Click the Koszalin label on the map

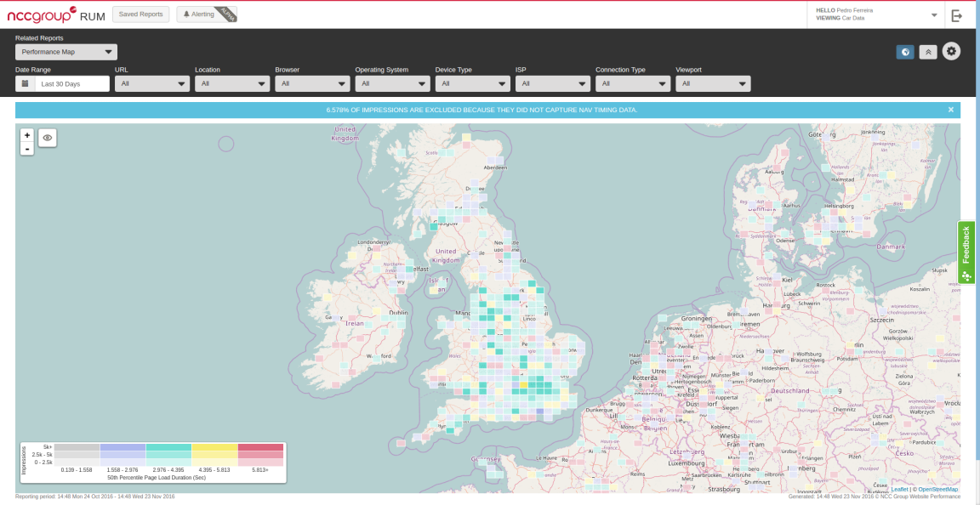920,289
